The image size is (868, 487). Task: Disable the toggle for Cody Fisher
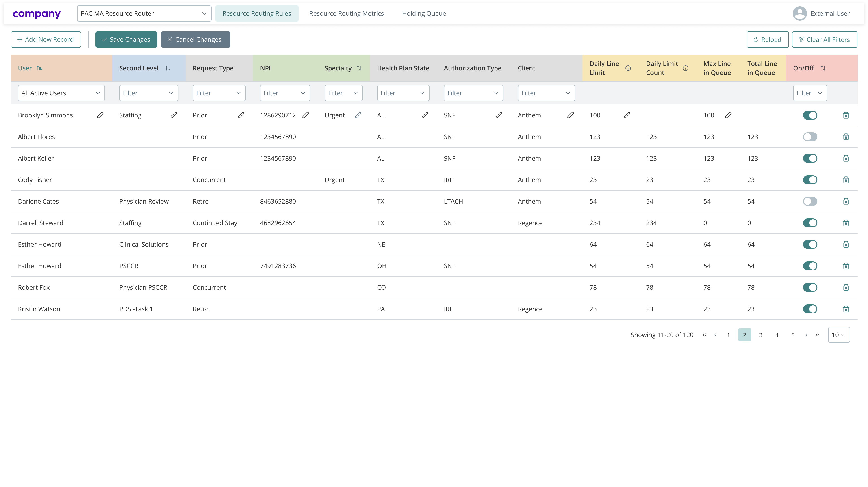pos(810,180)
